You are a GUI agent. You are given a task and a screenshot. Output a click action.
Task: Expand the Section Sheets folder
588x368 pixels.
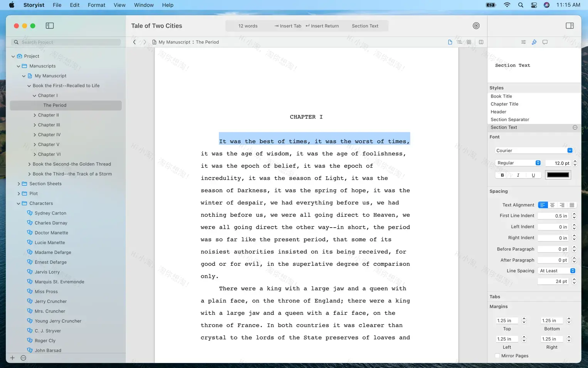[18, 184]
